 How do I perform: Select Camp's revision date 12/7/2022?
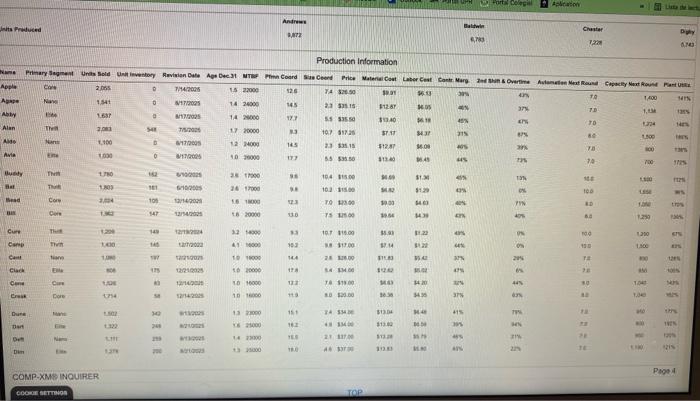coord(190,245)
